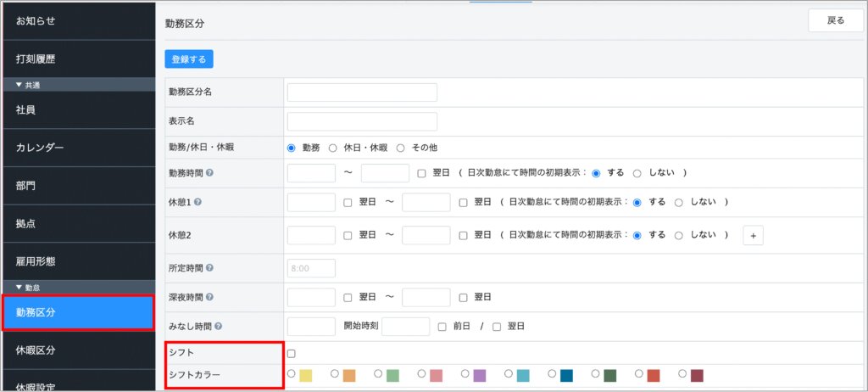Click help icon next to 所定時間
868x392 pixels.
[x=209, y=268]
